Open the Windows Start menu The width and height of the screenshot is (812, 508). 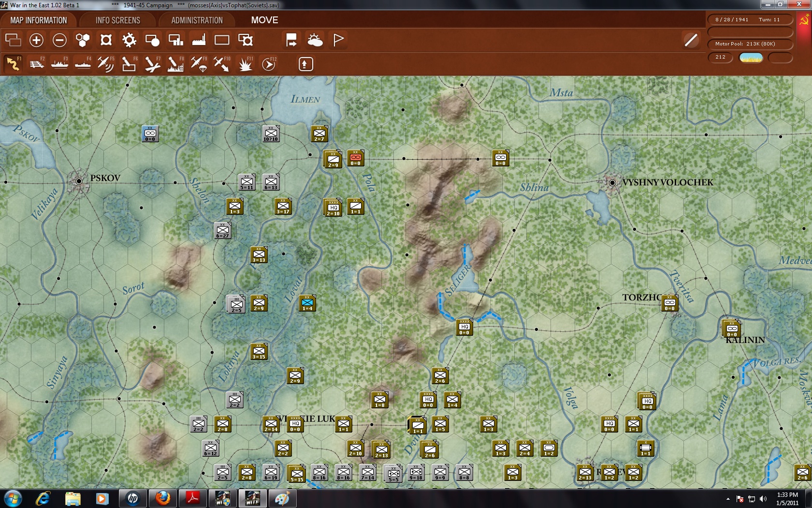tap(13, 498)
